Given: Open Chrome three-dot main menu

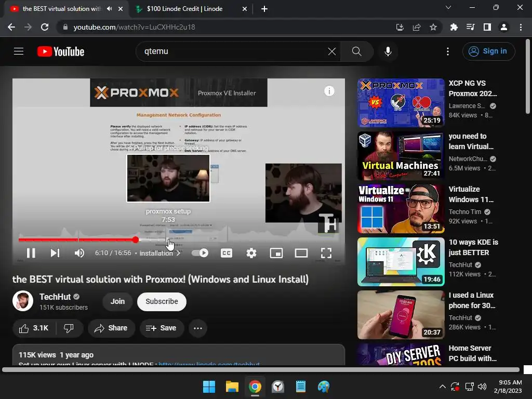Looking at the screenshot, I should [x=521, y=27].
